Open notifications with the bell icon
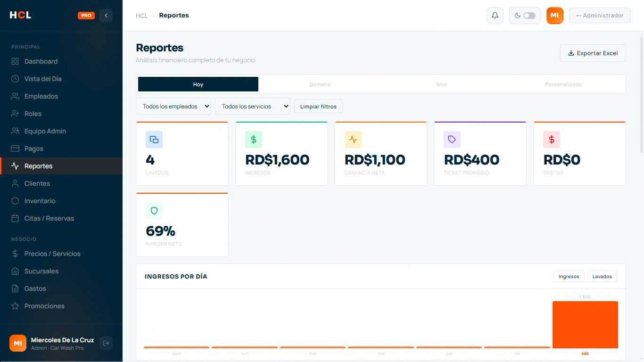The height and width of the screenshot is (362, 644). pyautogui.click(x=495, y=16)
